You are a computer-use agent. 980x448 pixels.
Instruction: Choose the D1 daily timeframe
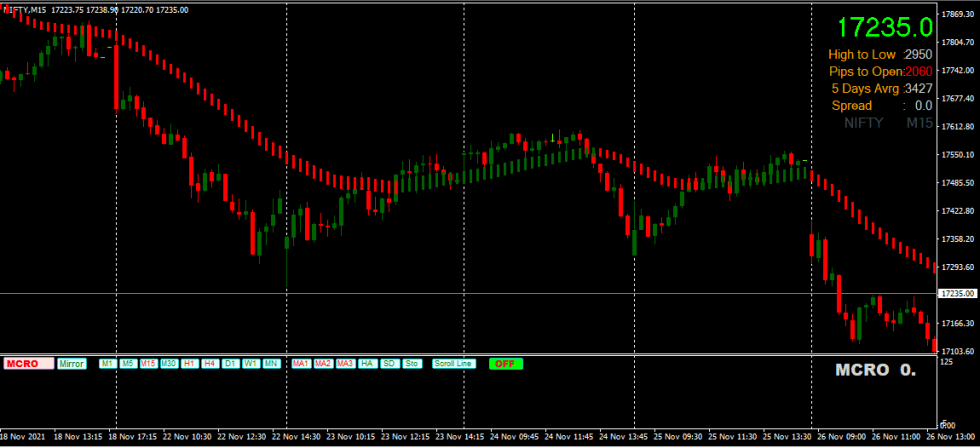pyautogui.click(x=230, y=364)
